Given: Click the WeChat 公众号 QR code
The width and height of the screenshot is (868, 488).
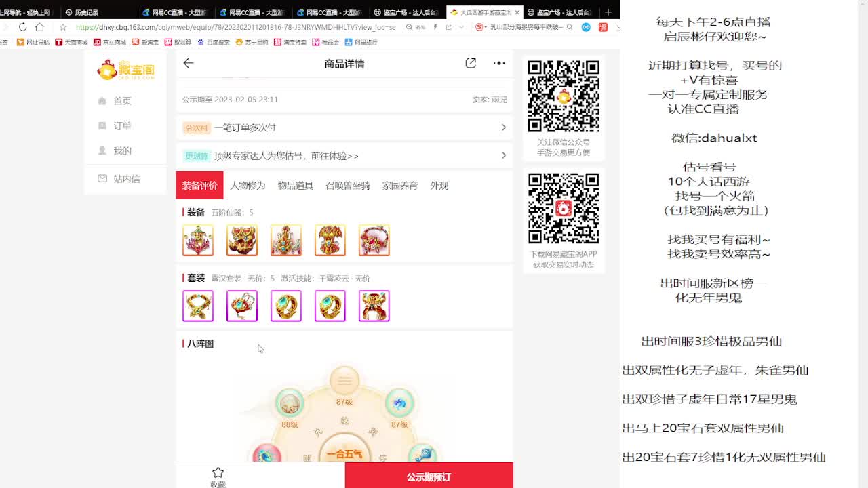Looking at the screenshot, I should (x=564, y=96).
